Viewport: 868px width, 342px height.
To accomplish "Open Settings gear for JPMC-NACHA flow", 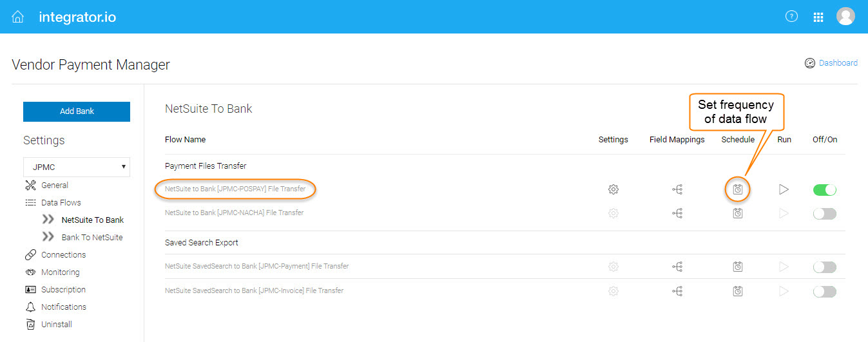I will tap(613, 213).
